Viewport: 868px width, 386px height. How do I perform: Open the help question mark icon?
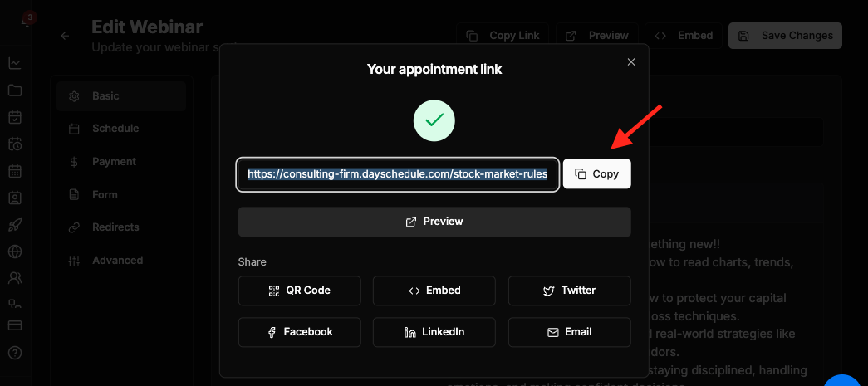coord(15,352)
